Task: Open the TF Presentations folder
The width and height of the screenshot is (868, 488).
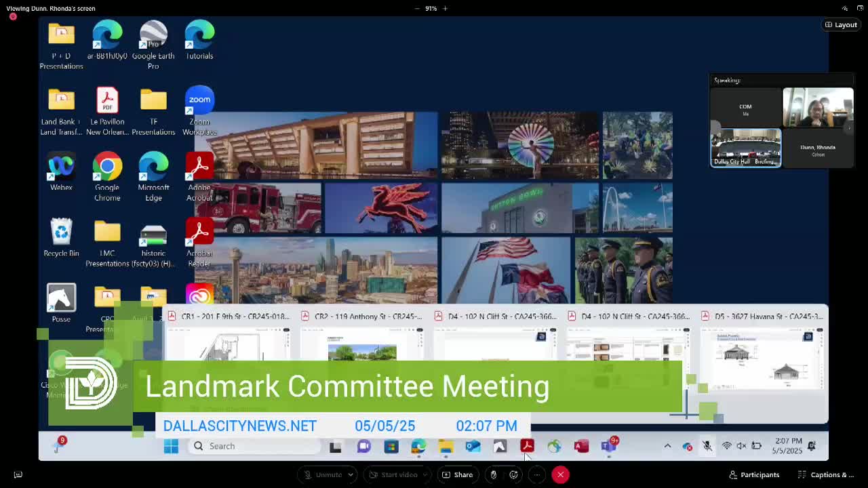Action: point(153,112)
